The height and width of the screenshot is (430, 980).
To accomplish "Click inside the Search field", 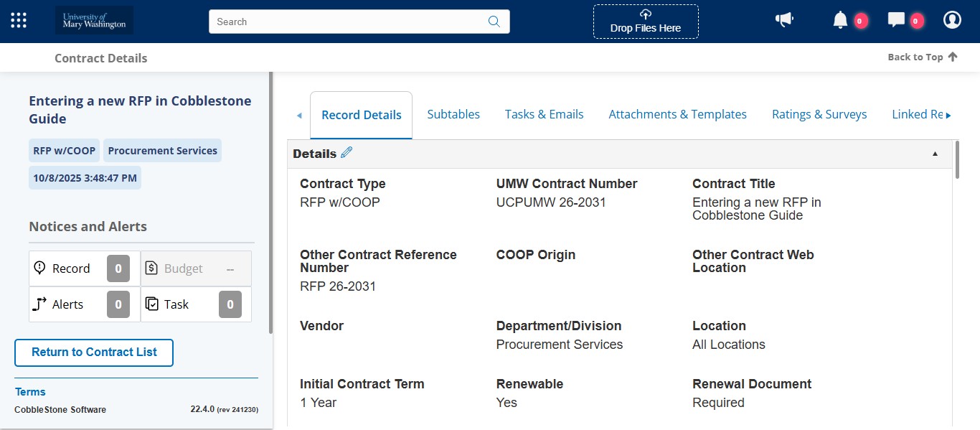I will coord(344,22).
